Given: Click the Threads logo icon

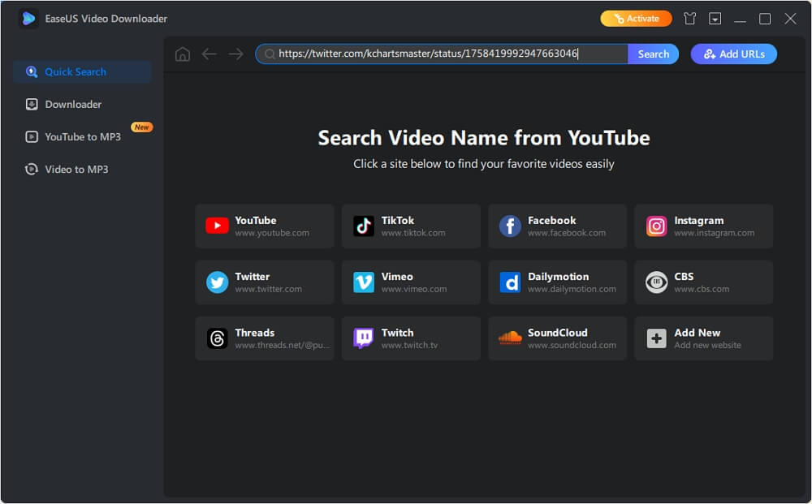Looking at the screenshot, I should click(217, 338).
